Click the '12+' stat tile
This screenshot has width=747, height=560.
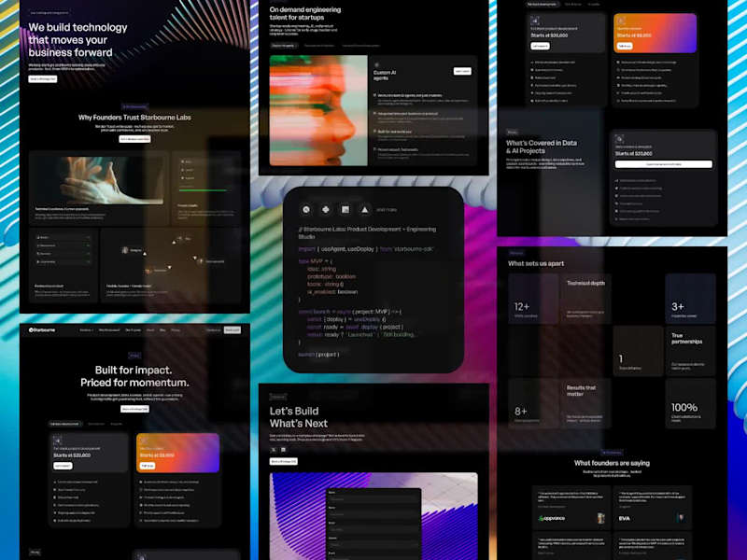pos(532,299)
